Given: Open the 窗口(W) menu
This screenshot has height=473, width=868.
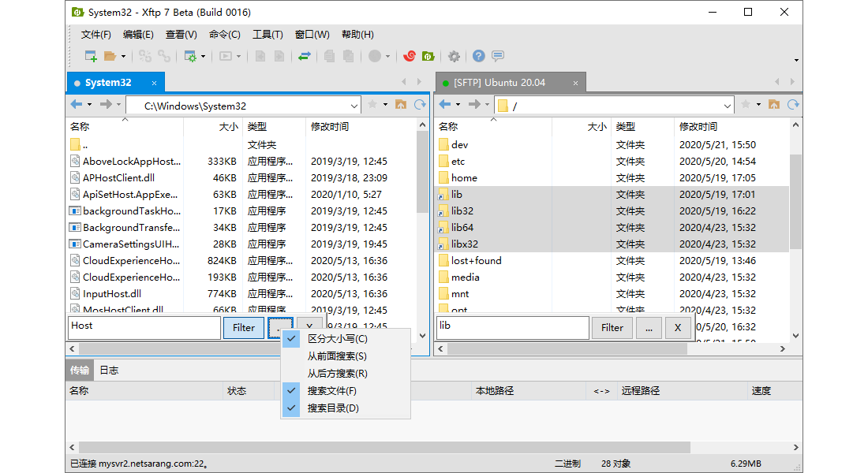Looking at the screenshot, I should [312, 35].
